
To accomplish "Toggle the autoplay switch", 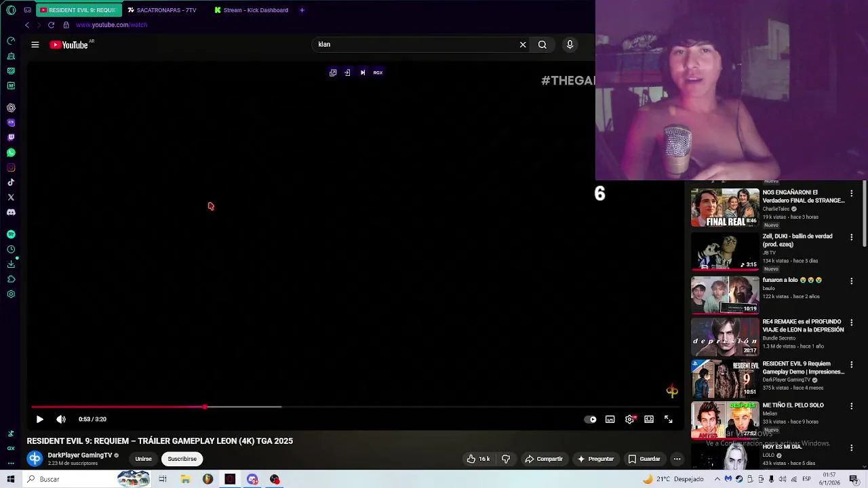I will (x=591, y=420).
